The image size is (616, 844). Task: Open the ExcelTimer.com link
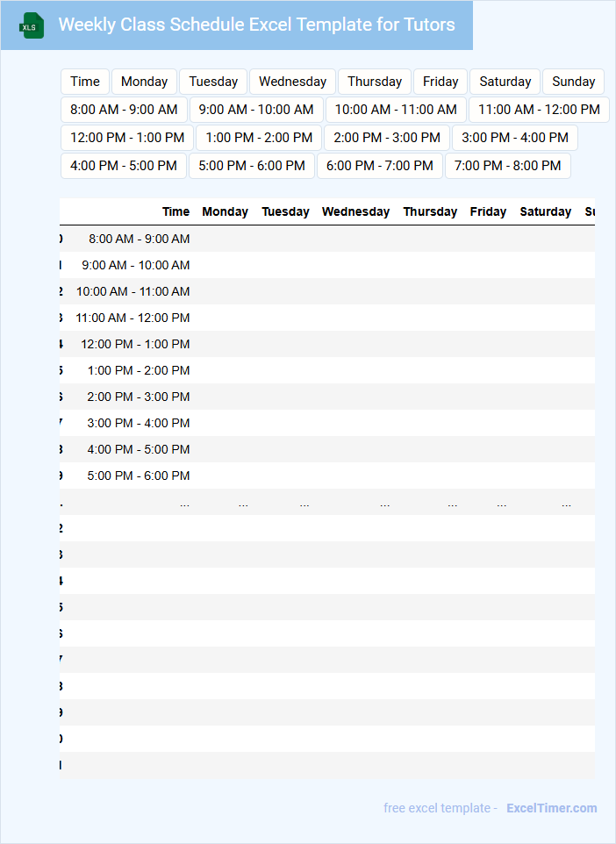(552, 808)
